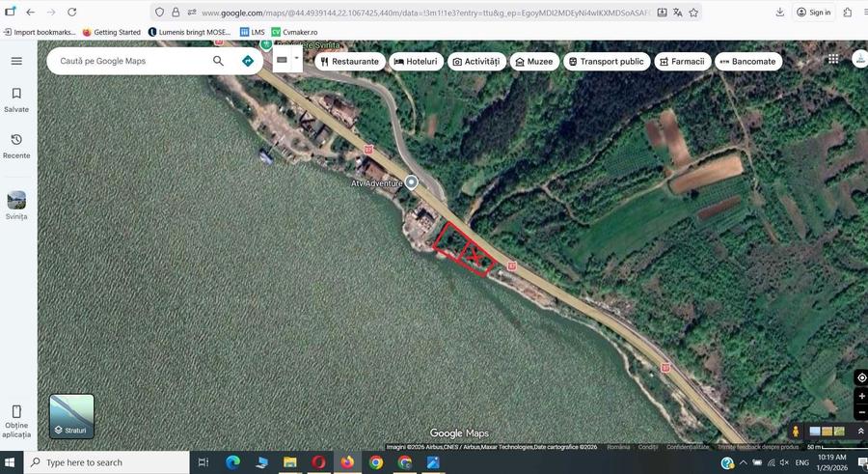The height and width of the screenshot is (474, 868).
Task: Click the search magnifier icon
Action: (219, 61)
